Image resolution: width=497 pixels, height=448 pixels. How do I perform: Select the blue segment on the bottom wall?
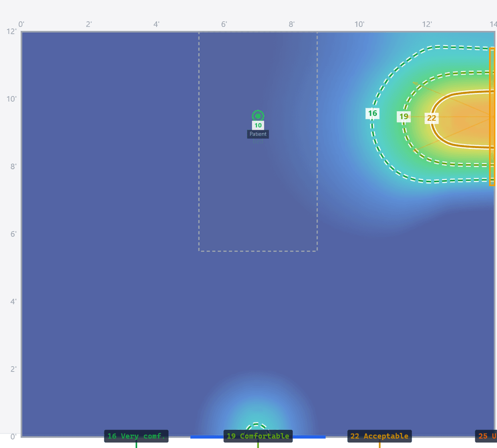[x=257, y=437]
